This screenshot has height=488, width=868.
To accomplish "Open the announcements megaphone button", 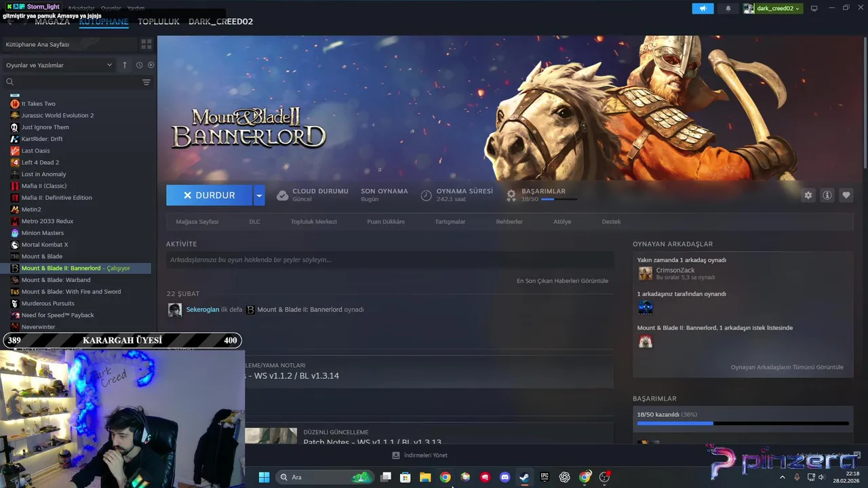I will click(x=703, y=8).
